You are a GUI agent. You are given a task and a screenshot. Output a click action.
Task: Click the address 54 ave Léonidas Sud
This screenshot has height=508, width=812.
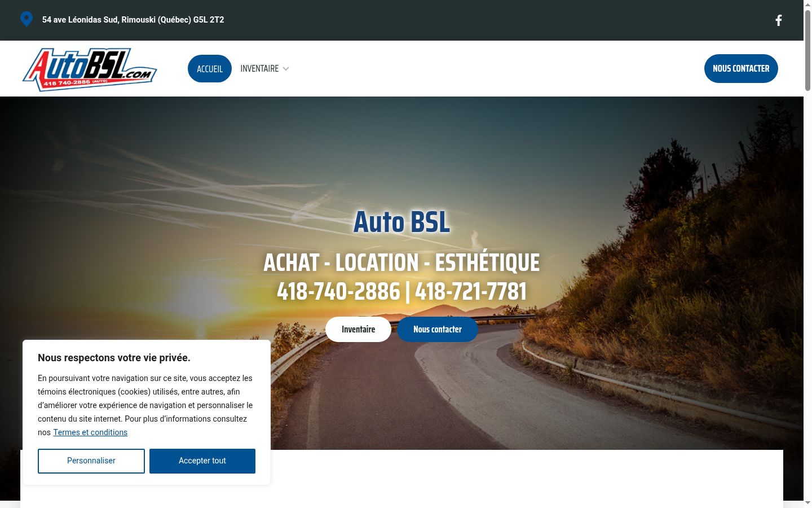point(133,20)
